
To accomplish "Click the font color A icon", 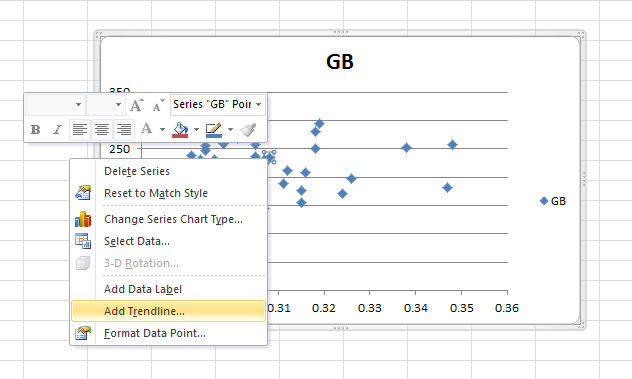I will tap(147, 129).
